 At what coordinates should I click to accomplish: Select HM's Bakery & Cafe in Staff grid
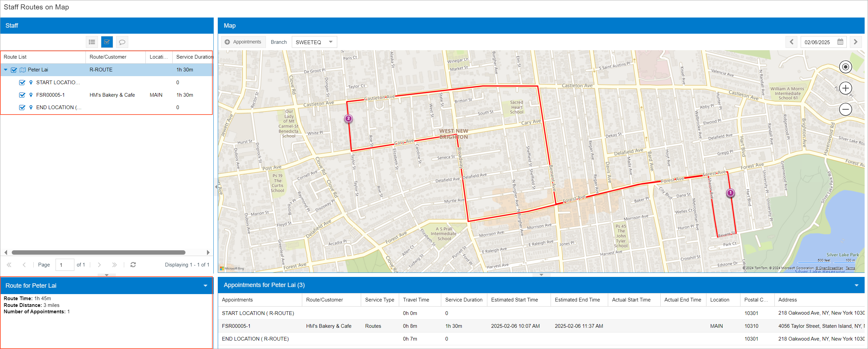[x=112, y=95]
